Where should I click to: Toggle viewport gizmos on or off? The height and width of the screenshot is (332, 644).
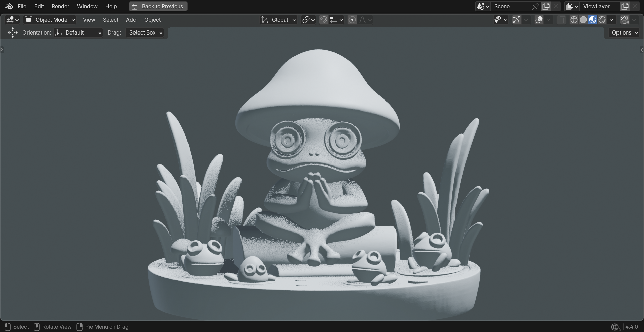click(x=517, y=20)
